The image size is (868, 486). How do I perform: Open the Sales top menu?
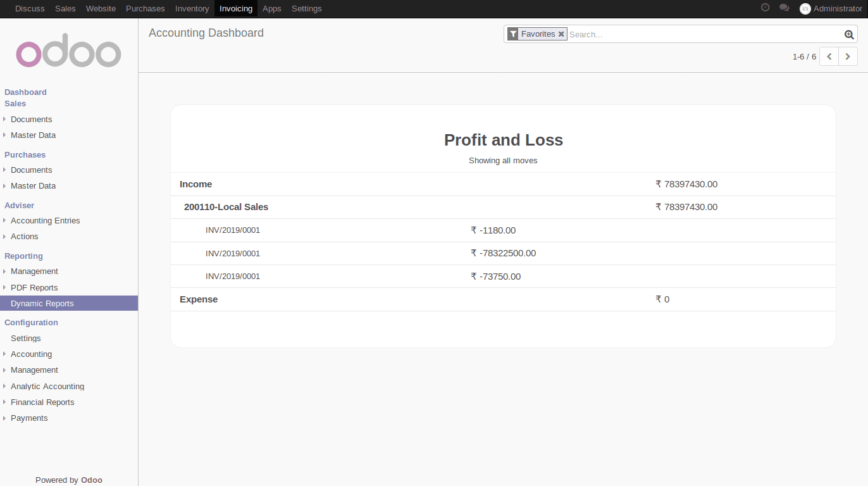[x=65, y=9]
